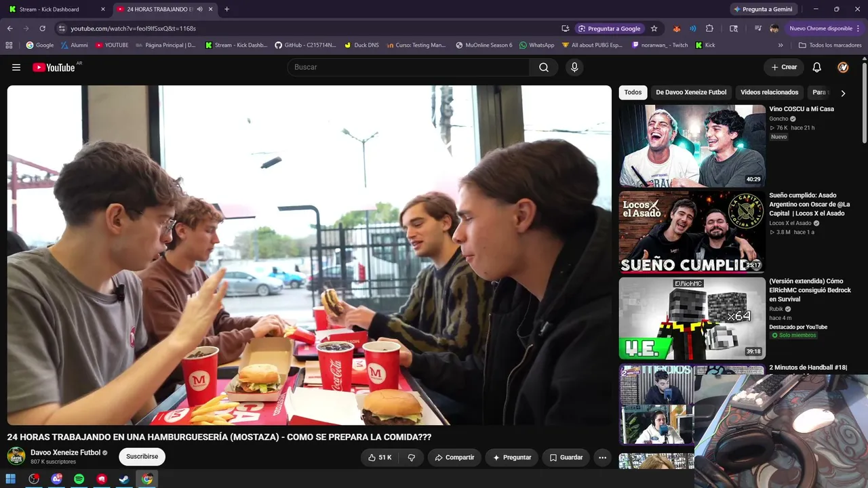Open the YouTube account avatar menu
This screenshot has height=488, width=868.
(843, 67)
